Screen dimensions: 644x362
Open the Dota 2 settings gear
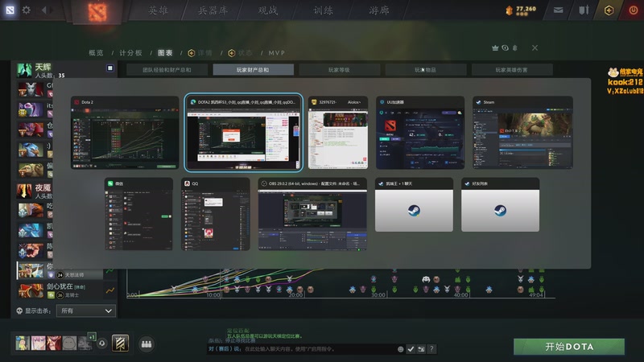(x=27, y=10)
